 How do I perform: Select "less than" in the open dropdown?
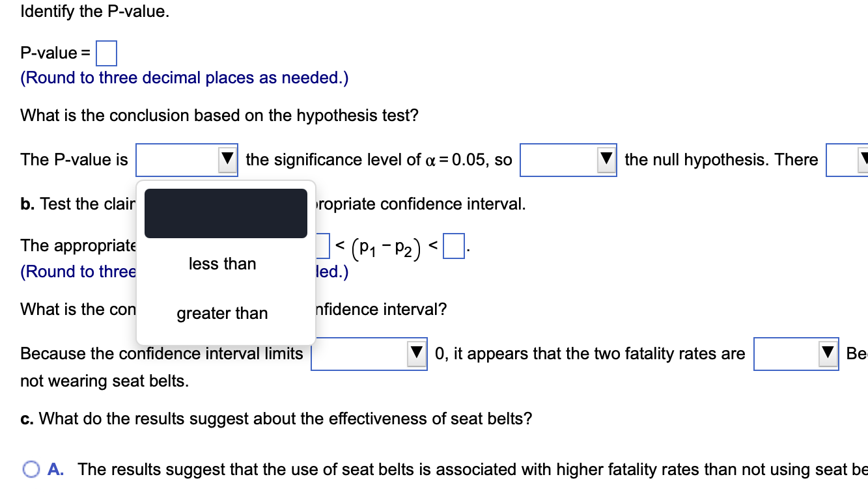222,264
